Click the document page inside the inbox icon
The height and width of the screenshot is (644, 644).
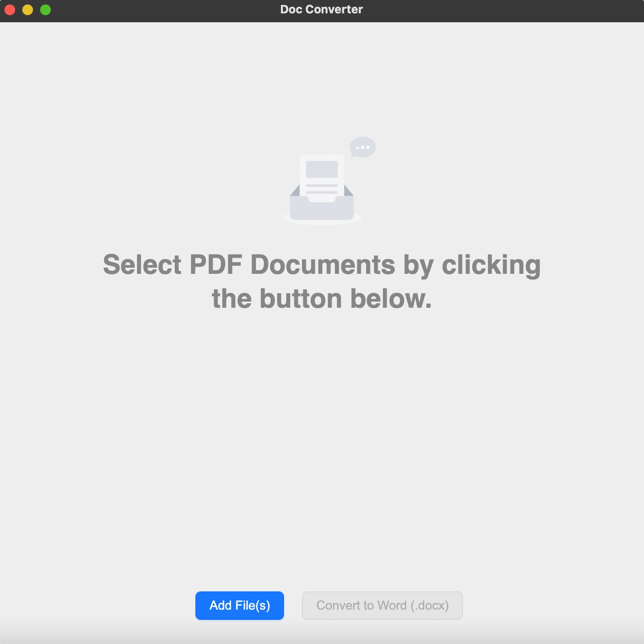point(322,176)
